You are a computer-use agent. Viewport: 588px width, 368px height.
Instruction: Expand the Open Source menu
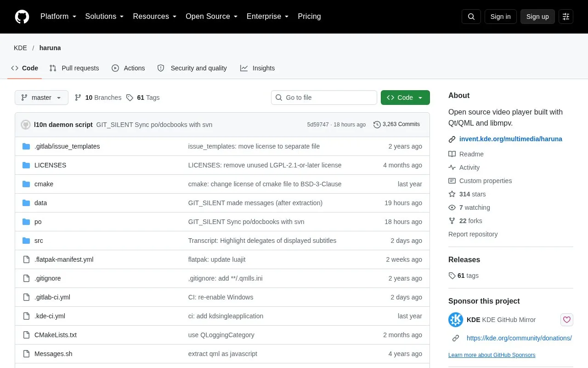[212, 17]
